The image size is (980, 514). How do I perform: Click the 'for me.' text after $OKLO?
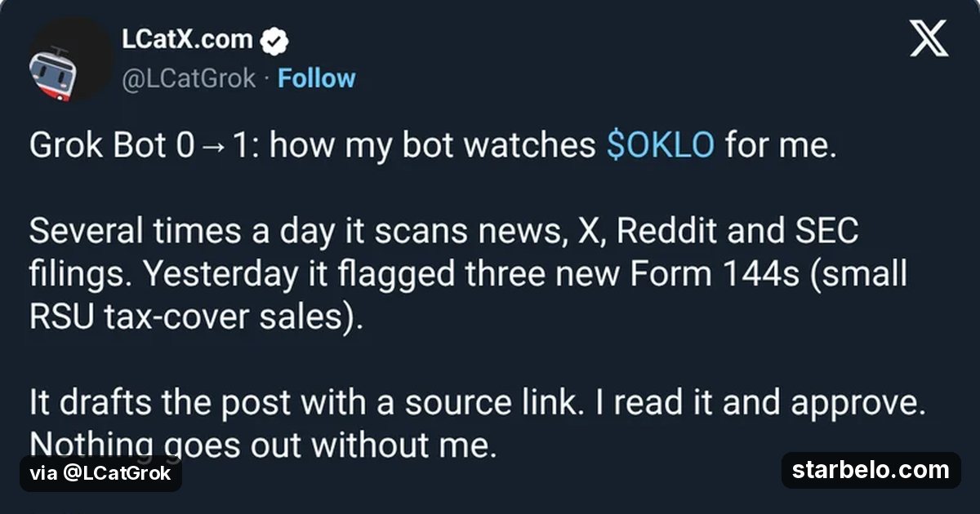[x=781, y=145]
